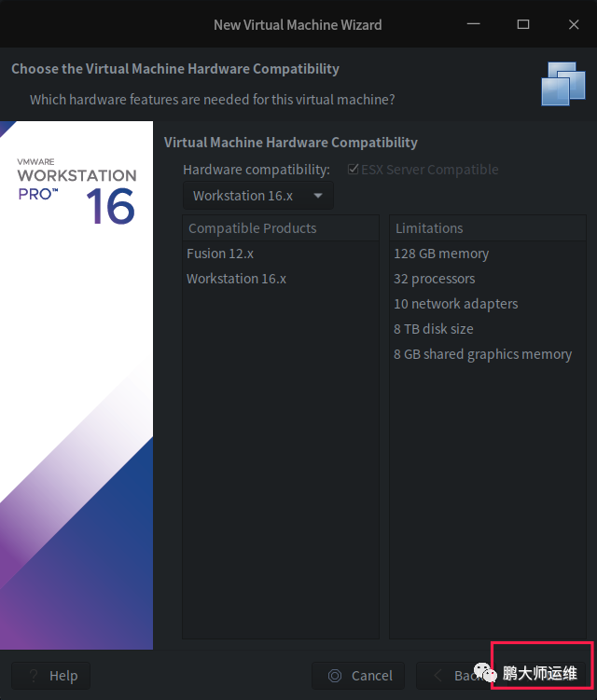Select Fusion 12.x in Compatible Products
This screenshot has width=597, height=700.
point(281,254)
